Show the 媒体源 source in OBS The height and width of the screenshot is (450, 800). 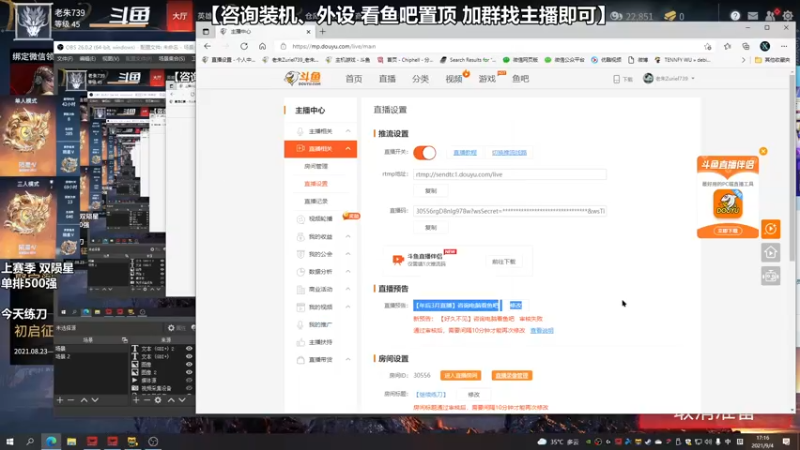(x=189, y=380)
